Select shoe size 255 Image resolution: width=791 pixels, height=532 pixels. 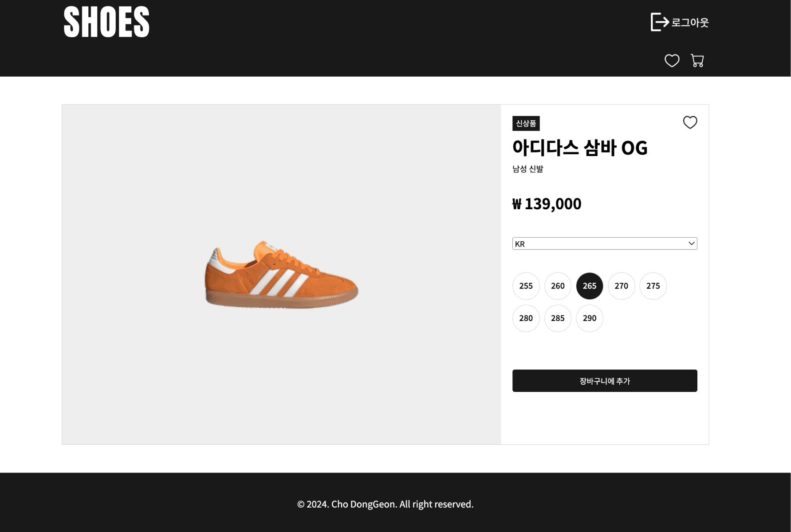(526, 286)
